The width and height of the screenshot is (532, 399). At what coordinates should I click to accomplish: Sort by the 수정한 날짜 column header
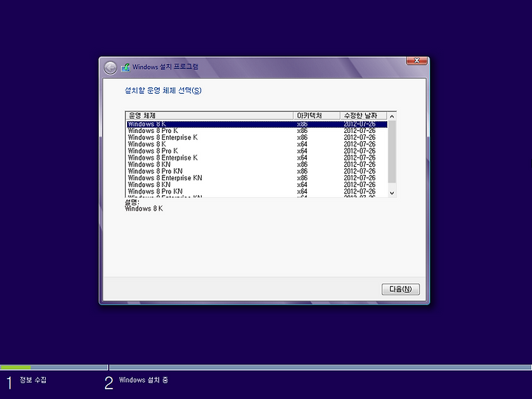point(364,116)
